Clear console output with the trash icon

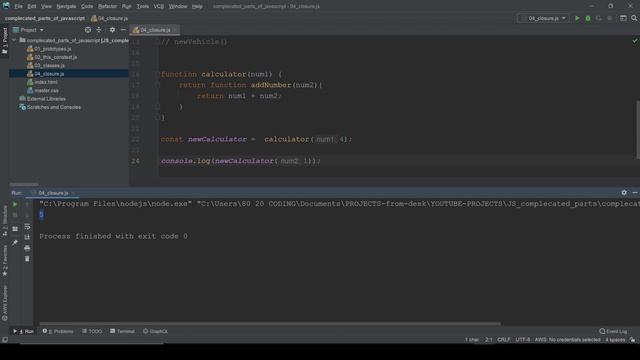27,259
